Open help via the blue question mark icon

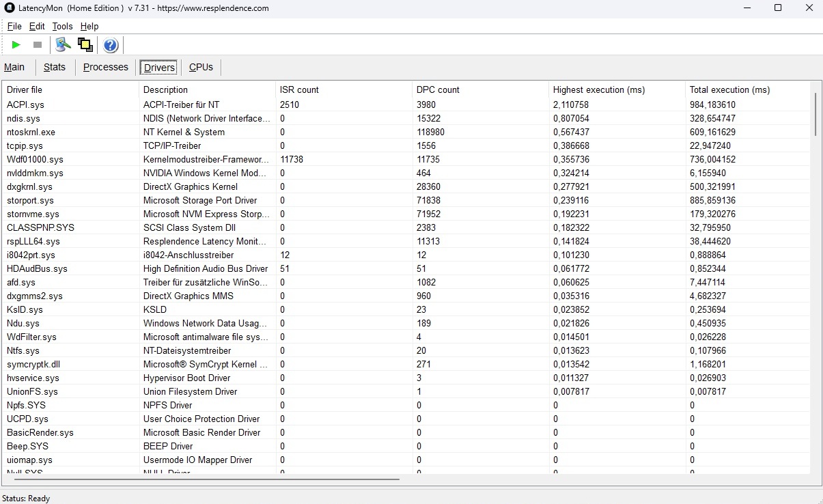(111, 46)
